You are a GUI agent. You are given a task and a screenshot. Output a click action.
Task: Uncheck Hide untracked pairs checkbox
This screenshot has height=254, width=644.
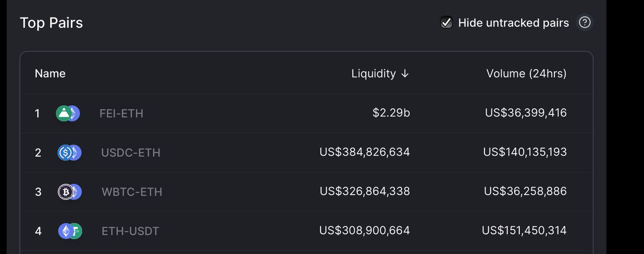click(x=446, y=22)
